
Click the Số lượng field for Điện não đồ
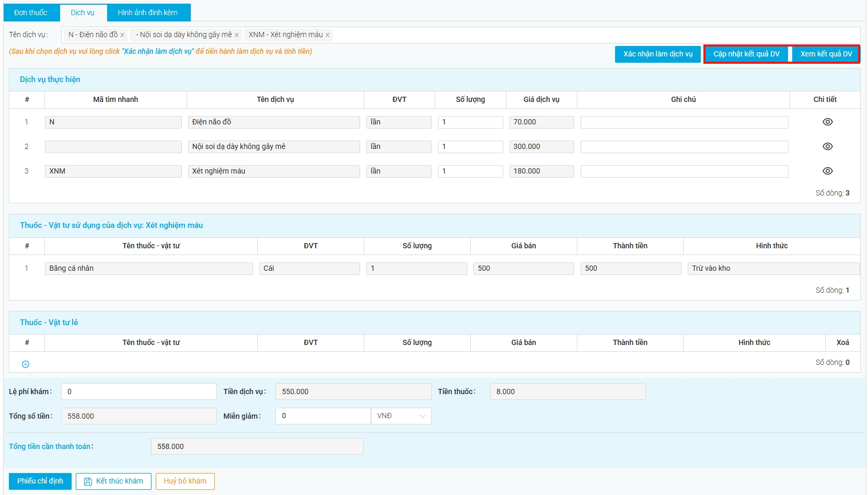[x=470, y=122]
